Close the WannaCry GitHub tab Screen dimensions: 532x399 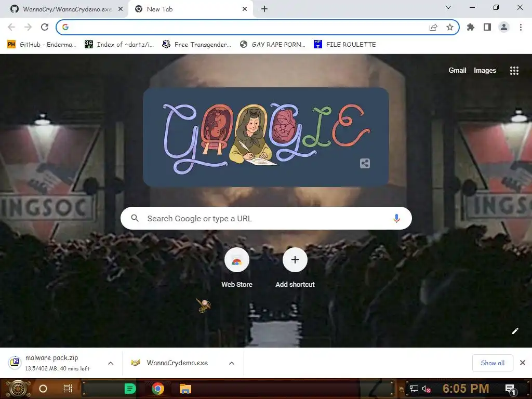coord(121,9)
